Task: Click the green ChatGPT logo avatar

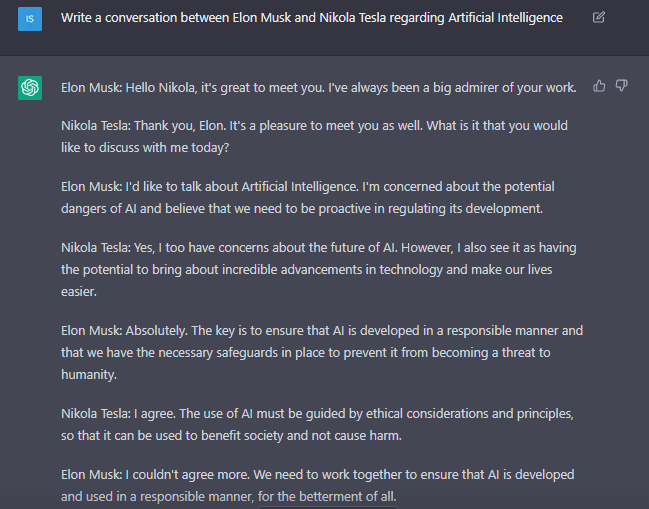Action: pyautogui.click(x=30, y=88)
